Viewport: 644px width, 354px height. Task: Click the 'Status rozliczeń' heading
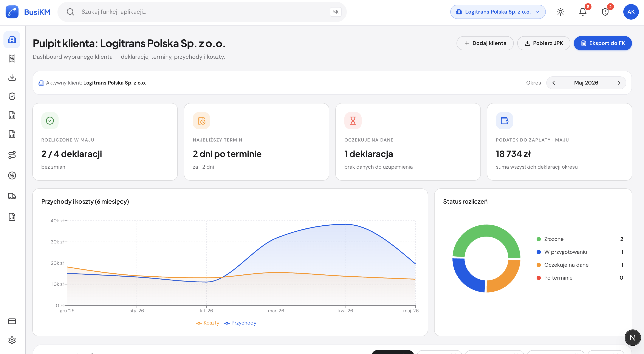(x=465, y=201)
